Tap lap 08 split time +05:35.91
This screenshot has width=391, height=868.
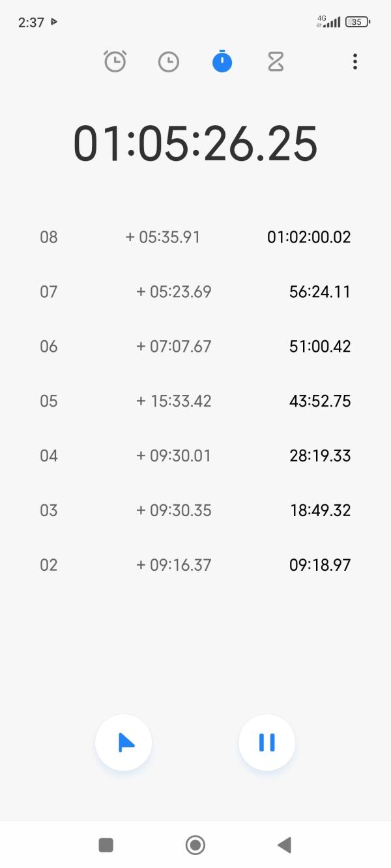point(163,237)
